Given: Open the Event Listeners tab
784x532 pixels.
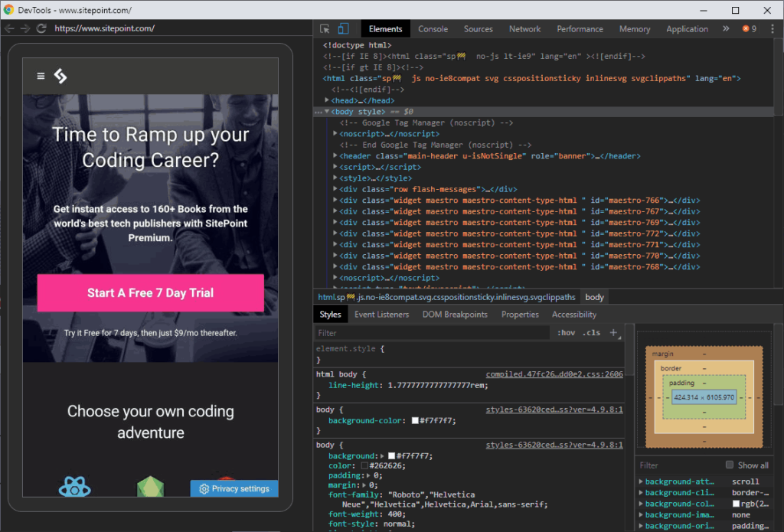Looking at the screenshot, I should pos(381,314).
